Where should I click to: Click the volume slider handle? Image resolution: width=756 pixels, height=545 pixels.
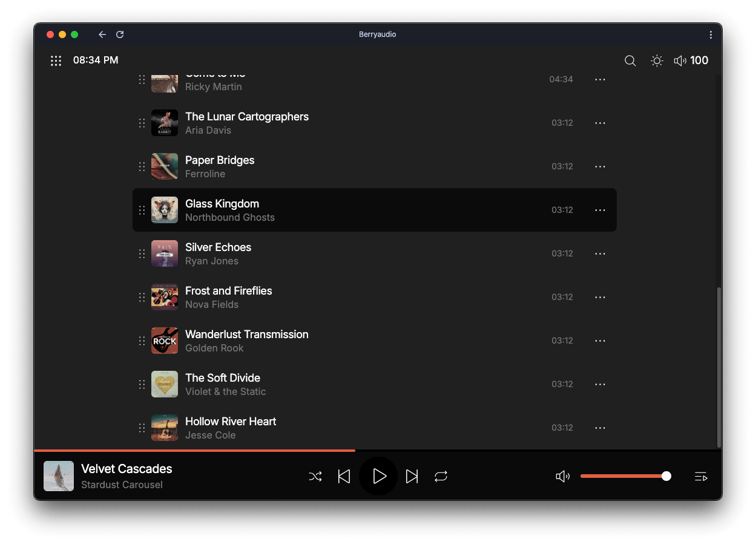click(x=666, y=476)
